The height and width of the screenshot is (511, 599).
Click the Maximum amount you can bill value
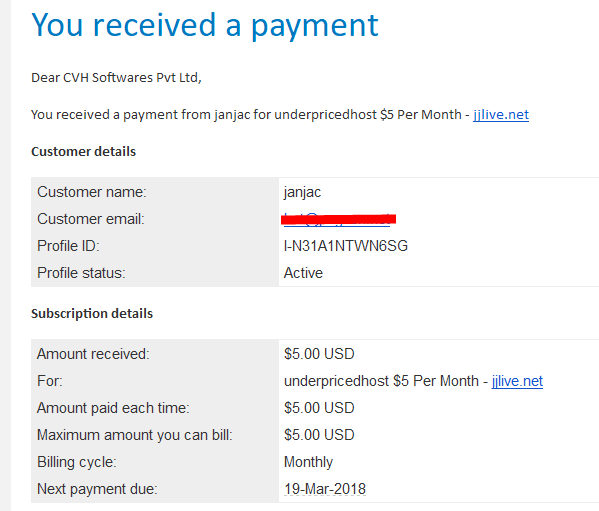[319, 435]
